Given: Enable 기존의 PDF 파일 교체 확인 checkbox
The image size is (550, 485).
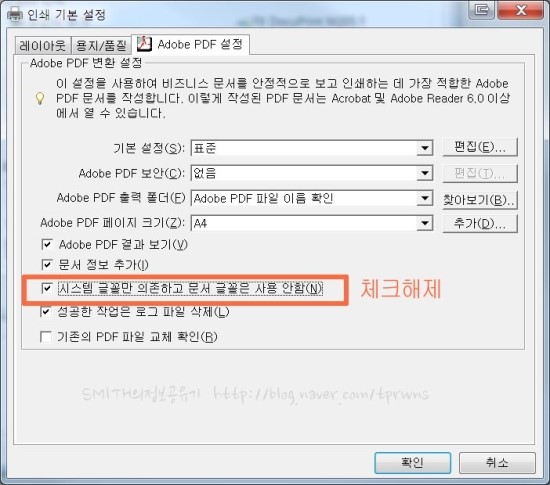Looking at the screenshot, I should [46, 337].
